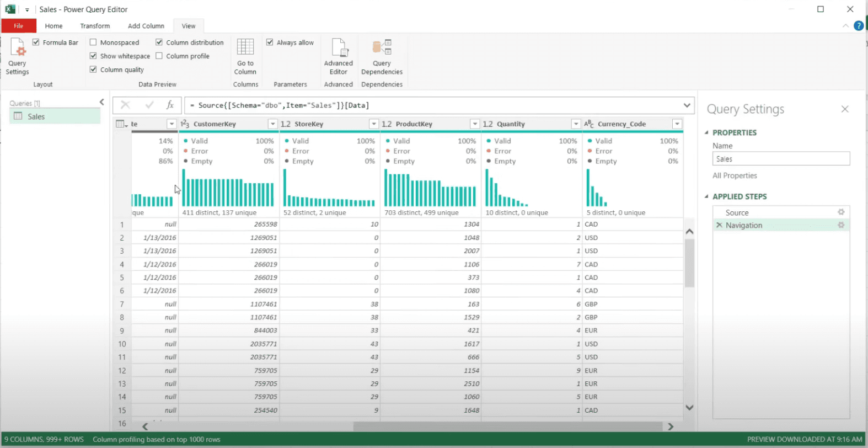
Task: Click the gear icon next to Source step
Action: (841, 212)
